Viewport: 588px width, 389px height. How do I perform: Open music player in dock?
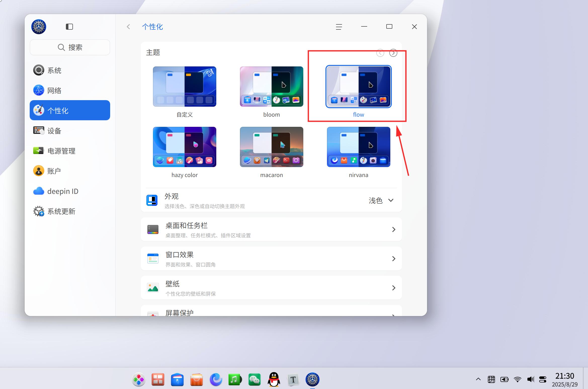pyautogui.click(x=235, y=379)
